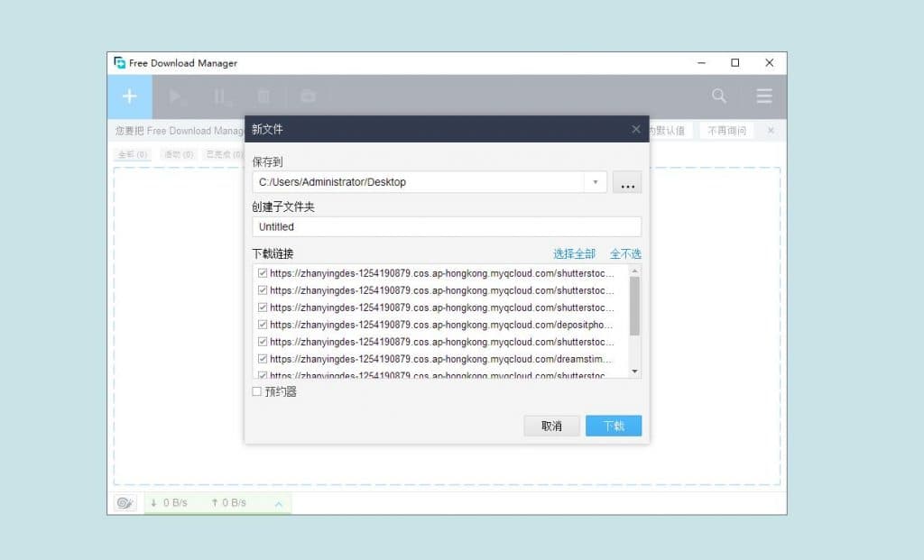The width and height of the screenshot is (924, 560).
Task: Select the play icon to start downloads
Action: click(x=175, y=96)
